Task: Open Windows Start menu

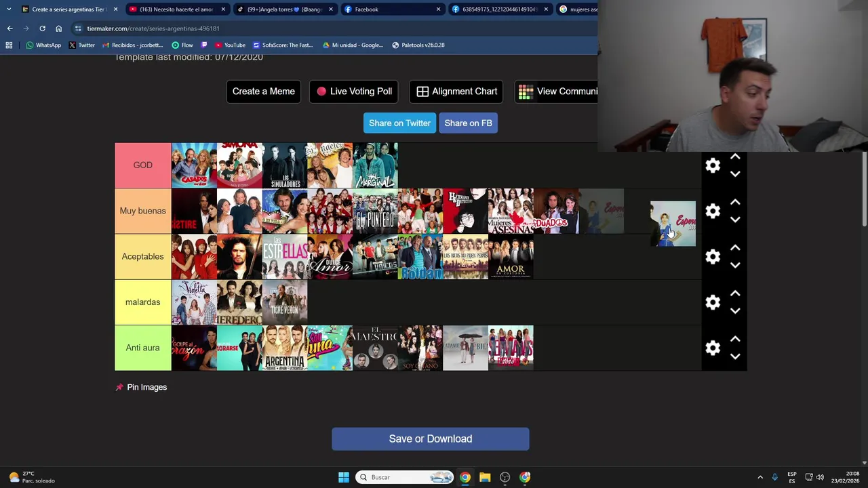Action: pos(344,477)
